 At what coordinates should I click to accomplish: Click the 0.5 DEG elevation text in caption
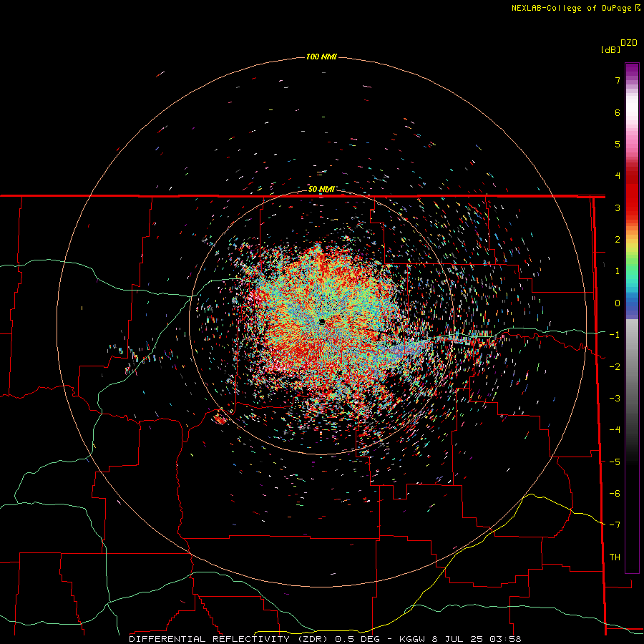click(x=358, y=639)
